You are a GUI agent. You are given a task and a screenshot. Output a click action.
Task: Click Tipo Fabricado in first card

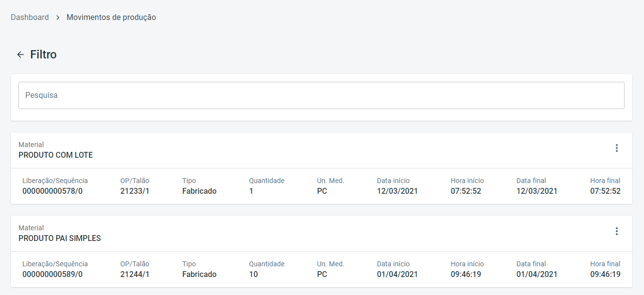point(199,191)
